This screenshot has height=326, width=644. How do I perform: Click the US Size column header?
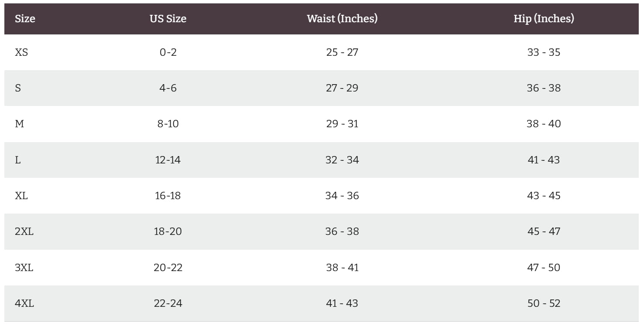(x=168, y=19)
